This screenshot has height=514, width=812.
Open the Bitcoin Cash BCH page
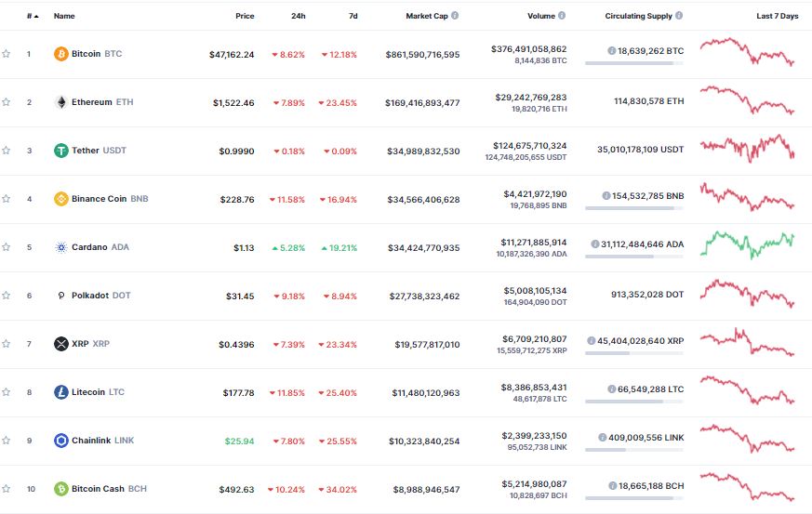point(109,489)
